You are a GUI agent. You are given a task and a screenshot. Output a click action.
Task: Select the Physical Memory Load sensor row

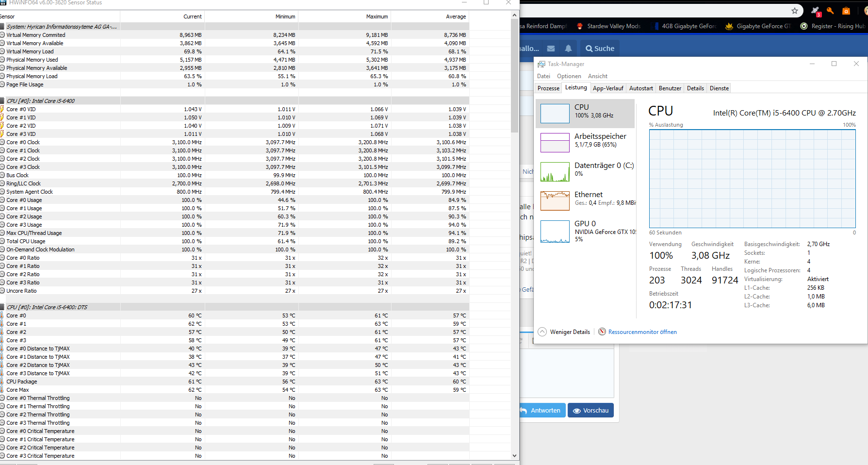click(234, 76)
